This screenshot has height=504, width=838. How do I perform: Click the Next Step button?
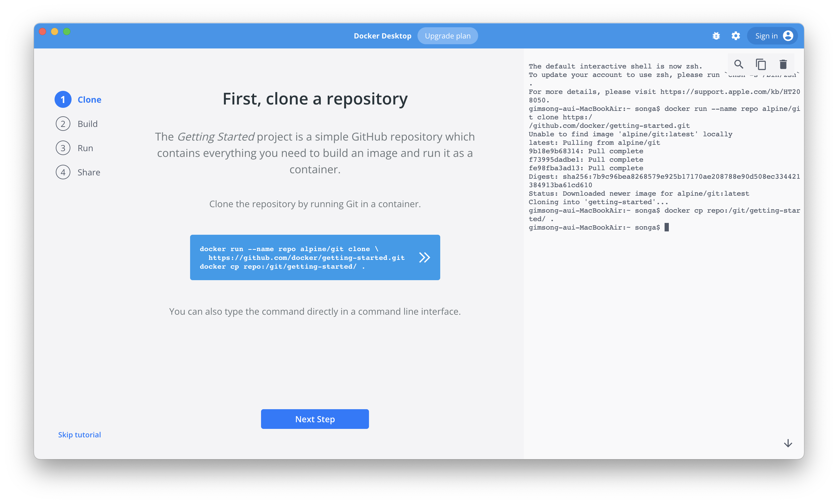(315, 419)
